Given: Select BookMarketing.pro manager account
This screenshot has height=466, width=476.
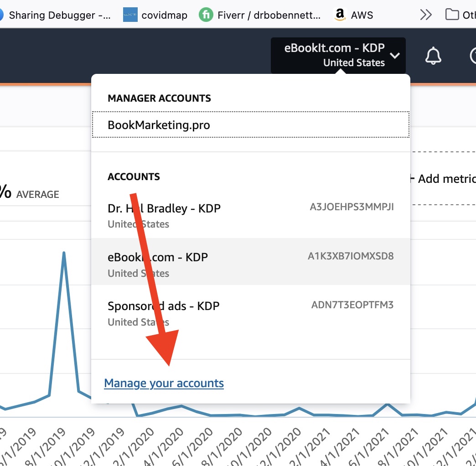Looking at the screenshot, I should (x=251, y=125).
